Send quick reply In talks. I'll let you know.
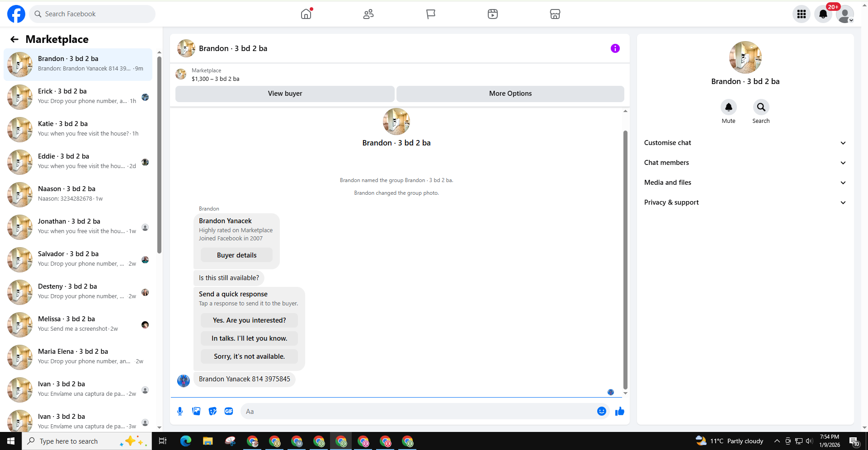The width and height of the screenshot is (868, 450). click(x=249, y=338)
